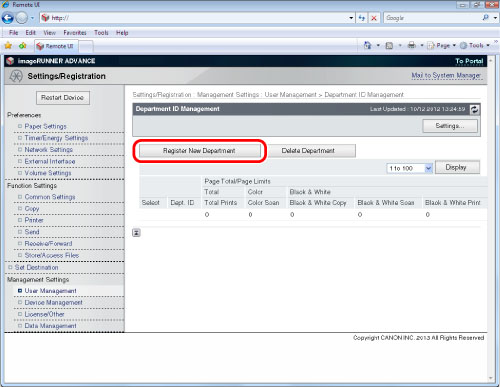500x387 pixels.
Task: Open the Tools menu in menu bar
Action: pos(101,33)
